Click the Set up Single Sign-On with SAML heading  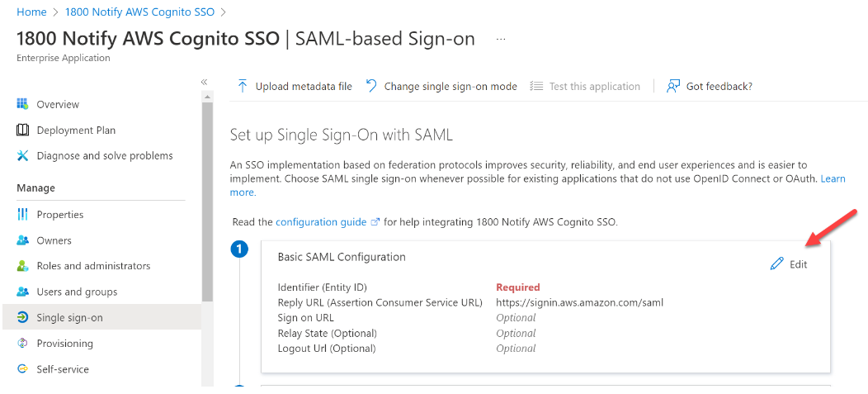[x=341, y=135]
